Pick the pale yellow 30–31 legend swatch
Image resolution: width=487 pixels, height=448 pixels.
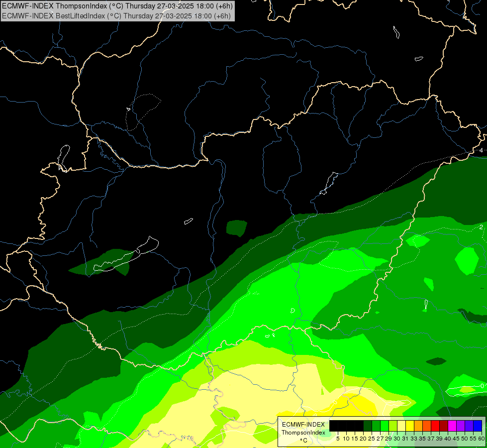(401, 426)
